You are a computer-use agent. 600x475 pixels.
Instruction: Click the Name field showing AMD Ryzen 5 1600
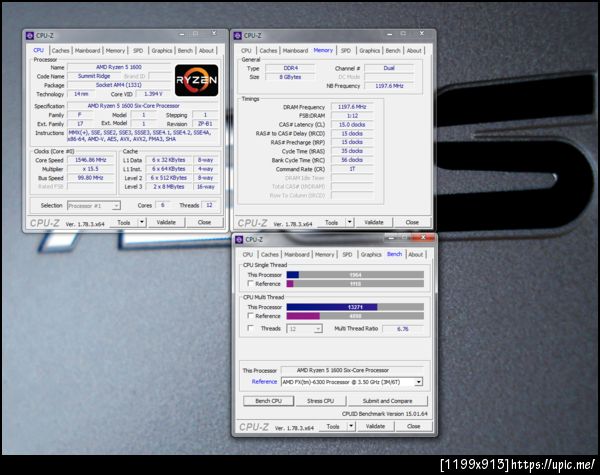119,67
